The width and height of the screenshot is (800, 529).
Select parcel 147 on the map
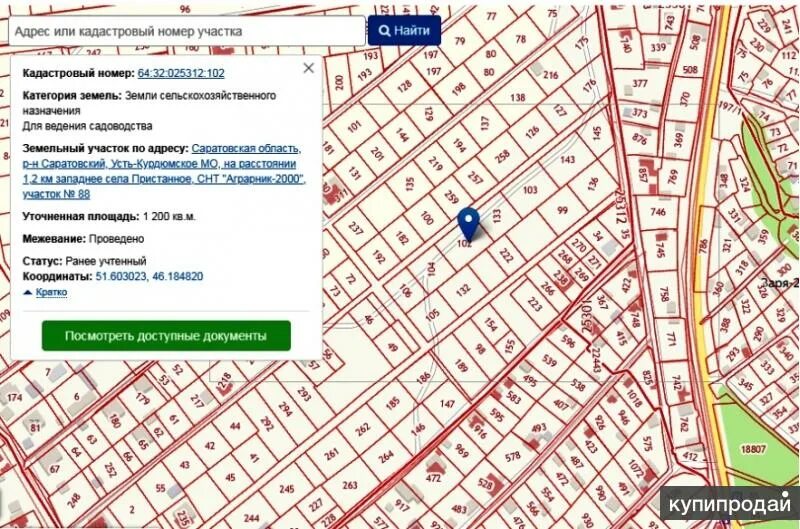pos(447,404)
